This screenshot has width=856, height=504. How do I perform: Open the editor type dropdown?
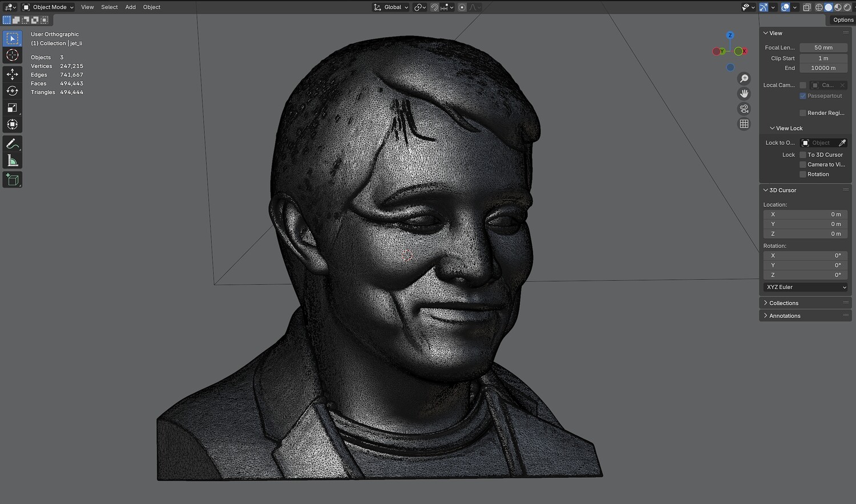[10, 7]
